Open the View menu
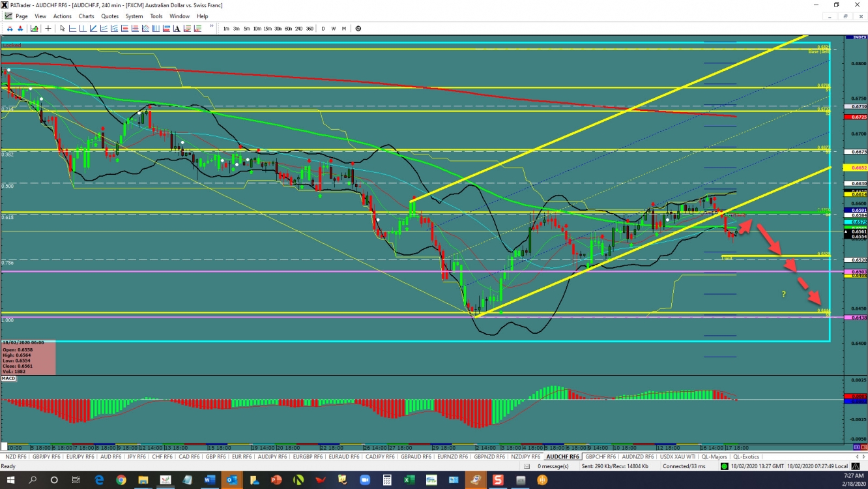868x489 pixels. point(40,16)
